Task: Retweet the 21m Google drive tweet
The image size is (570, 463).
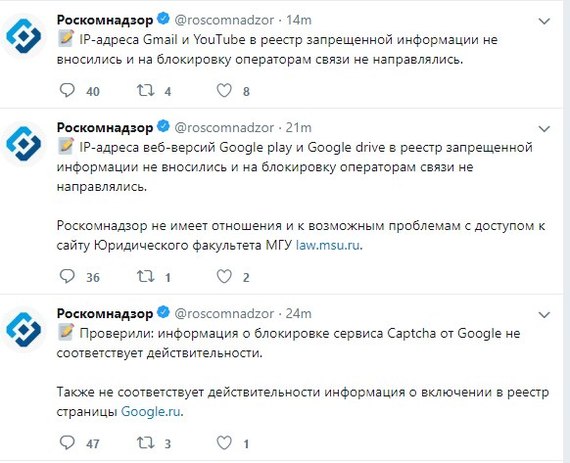Action: click(x=145, y=277)
